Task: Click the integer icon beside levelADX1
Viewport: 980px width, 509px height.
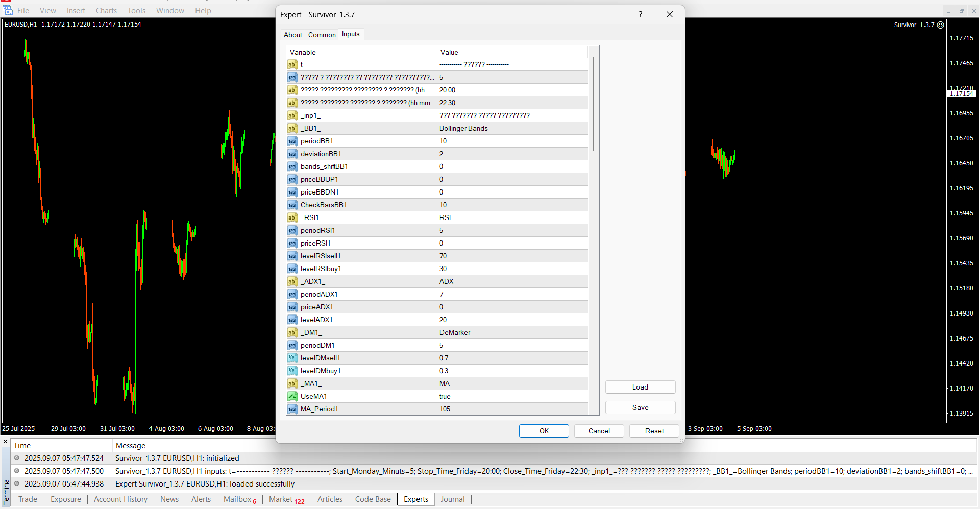Action: click(x=292, y=320)
